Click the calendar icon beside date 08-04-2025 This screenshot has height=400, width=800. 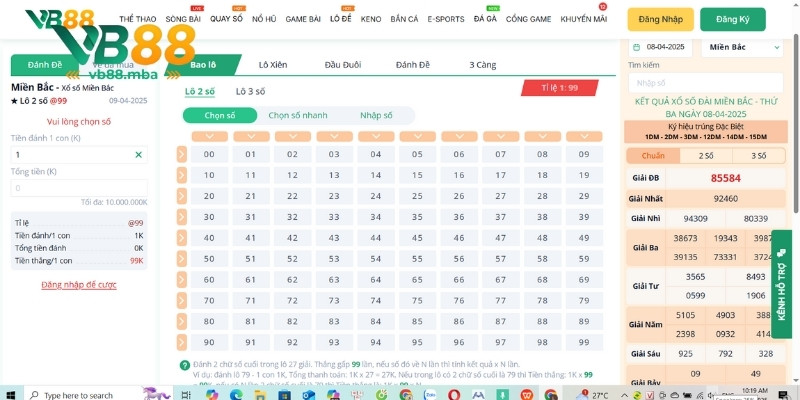pyautogui.click(x=635, y=47)
